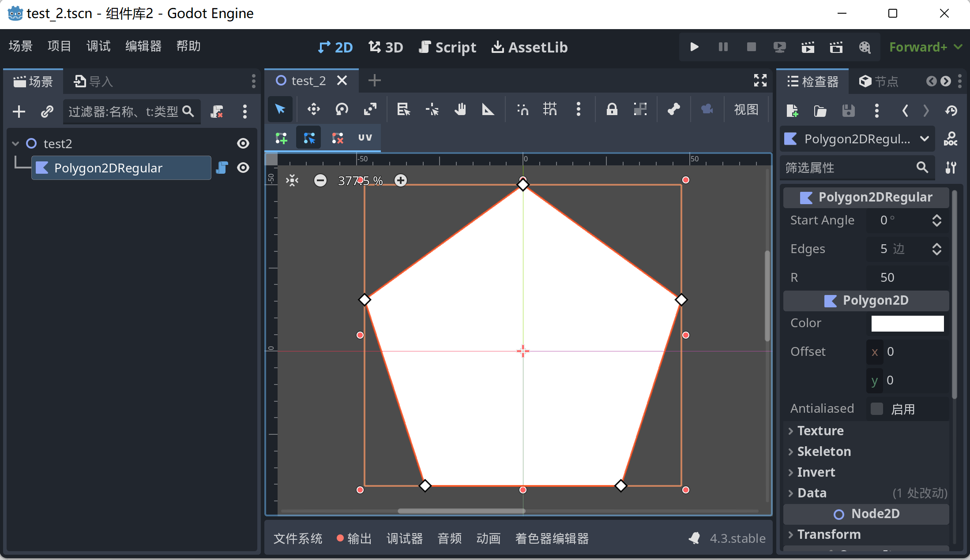Open script attached to Polygon2DRegular node
Screen dimensions: 970x560
coord(222,168)
